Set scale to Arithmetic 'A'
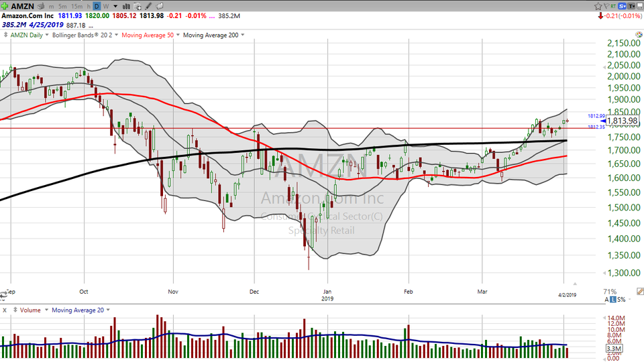Image resolution: width=644 pixels, height=362 pixels. pos(606,300)
